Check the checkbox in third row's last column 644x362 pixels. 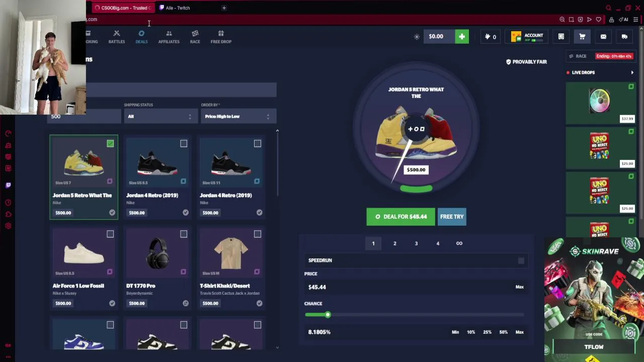(x=257, y=325)
